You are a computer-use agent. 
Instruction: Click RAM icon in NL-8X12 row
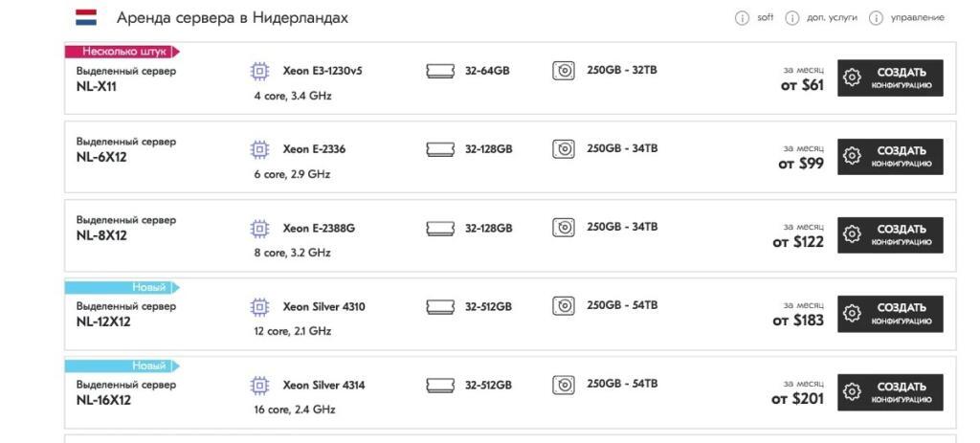coord(440,228)
